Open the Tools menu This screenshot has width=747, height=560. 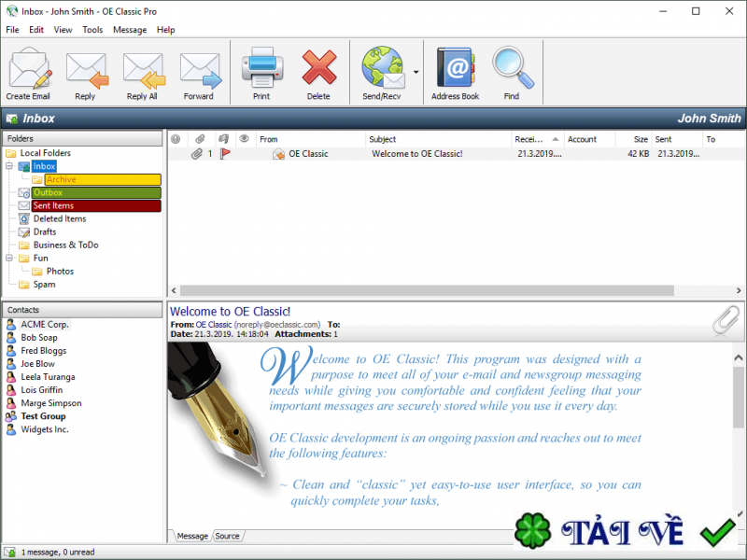92,30
